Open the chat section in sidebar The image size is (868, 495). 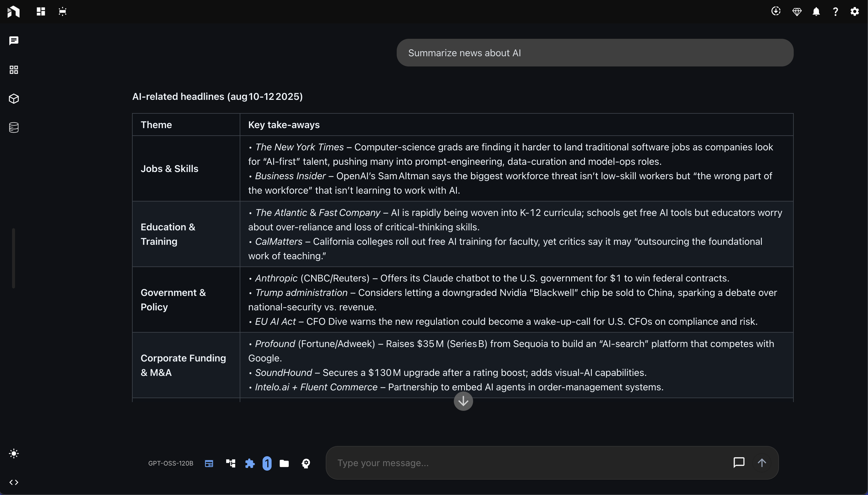(x=14, y=41)
